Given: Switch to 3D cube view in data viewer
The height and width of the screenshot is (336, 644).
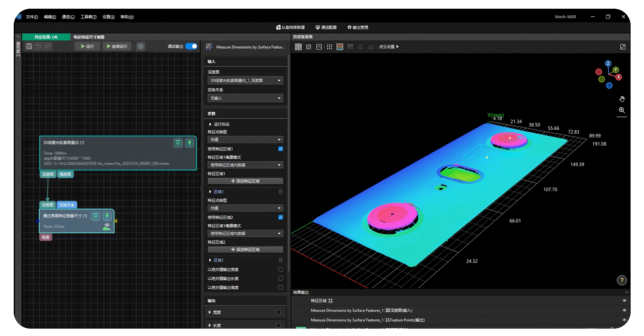Looking at the screenshot, I should 298,47.
